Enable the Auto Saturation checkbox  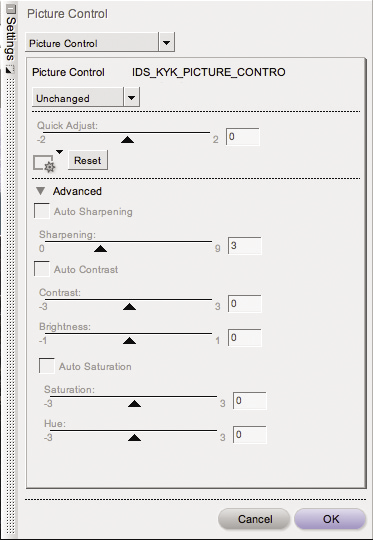click(46, 366)
